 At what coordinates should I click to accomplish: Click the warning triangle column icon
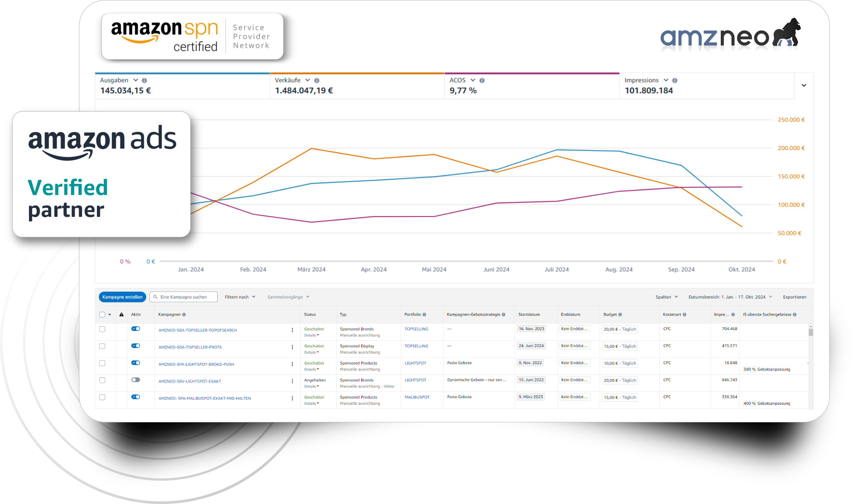pyautogui.click(x=122, y=315)
